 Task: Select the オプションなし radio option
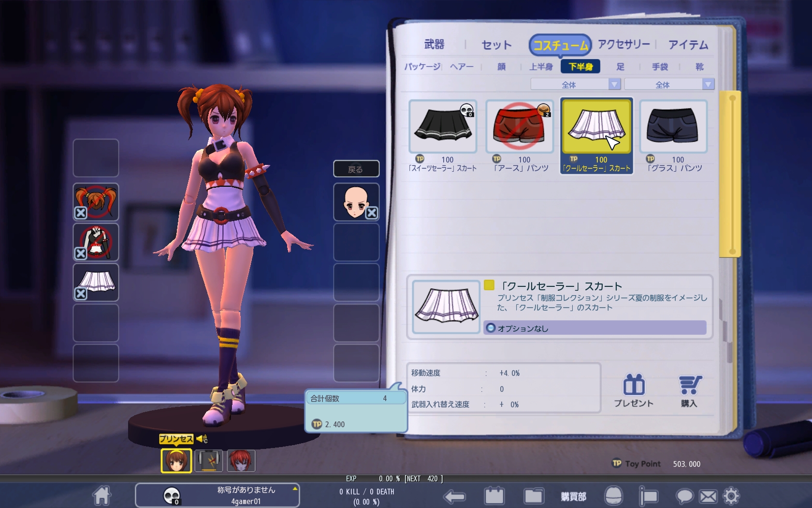[x=491, y=328]
